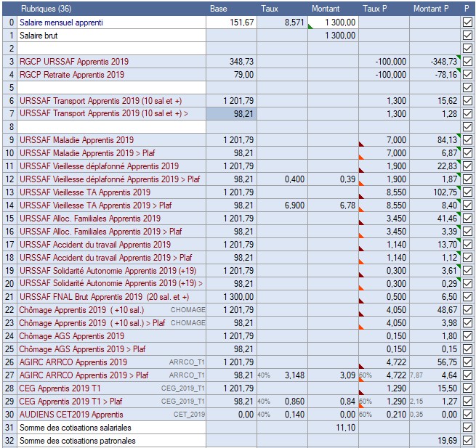Select row URSSAF Maladie Apprentis 2019
Viewport: 476px width, 448px height.
[x=77, y=140]
